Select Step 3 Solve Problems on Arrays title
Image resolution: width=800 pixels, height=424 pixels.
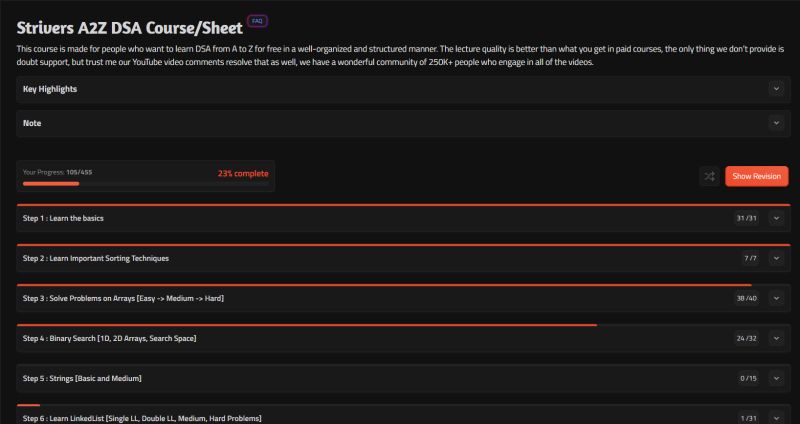tap(123, 298)
